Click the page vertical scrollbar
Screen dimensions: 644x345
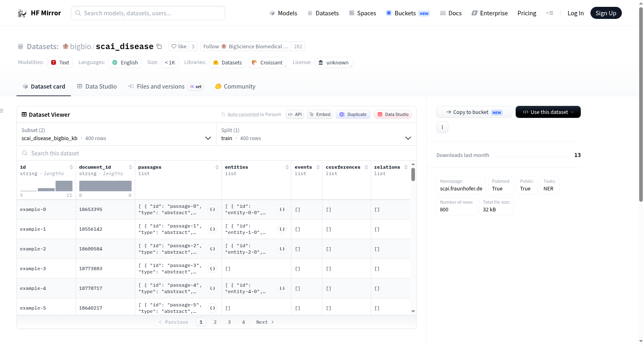click(x=641, y=104)
